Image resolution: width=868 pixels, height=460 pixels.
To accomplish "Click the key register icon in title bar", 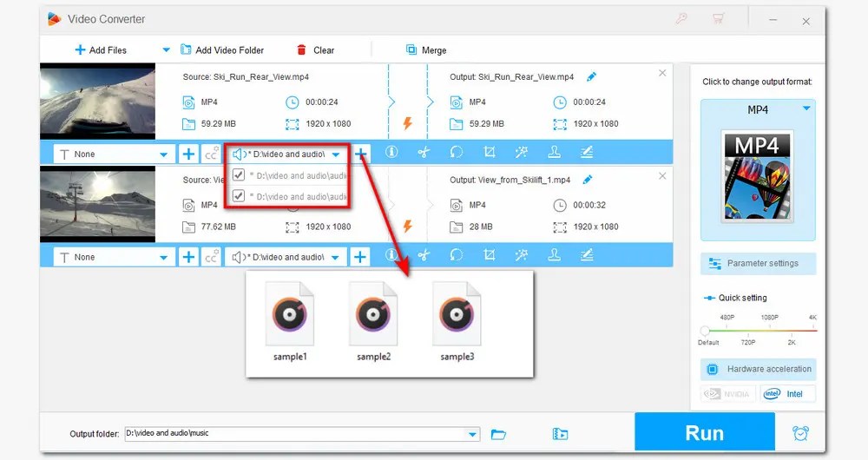I will (x=681, y=19).
